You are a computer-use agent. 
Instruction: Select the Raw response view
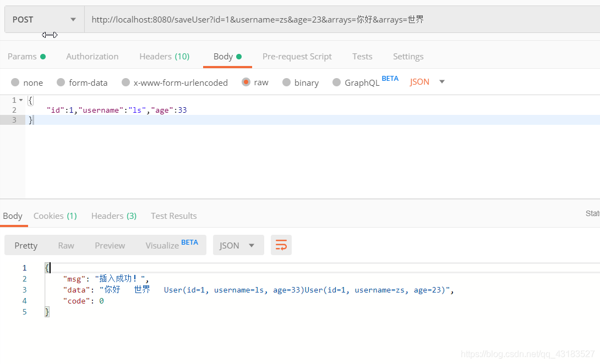pos(66,245)
